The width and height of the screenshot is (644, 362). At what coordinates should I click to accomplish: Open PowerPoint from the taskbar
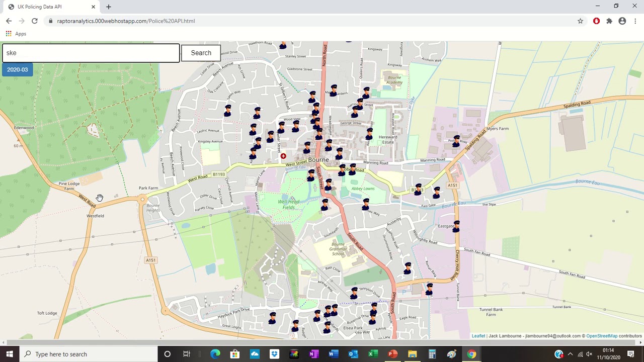[x=392, y=354]
